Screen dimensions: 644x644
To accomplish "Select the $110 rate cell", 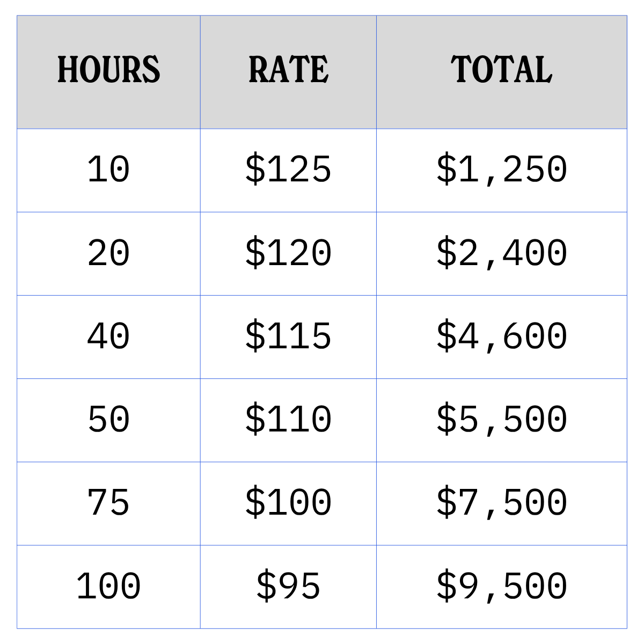I will pos(288,420).
